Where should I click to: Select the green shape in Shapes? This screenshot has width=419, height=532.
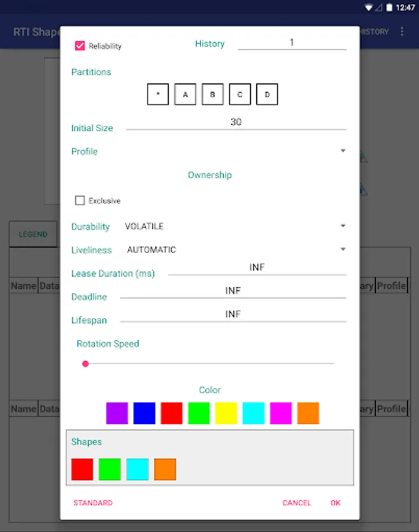pos(109,469)
